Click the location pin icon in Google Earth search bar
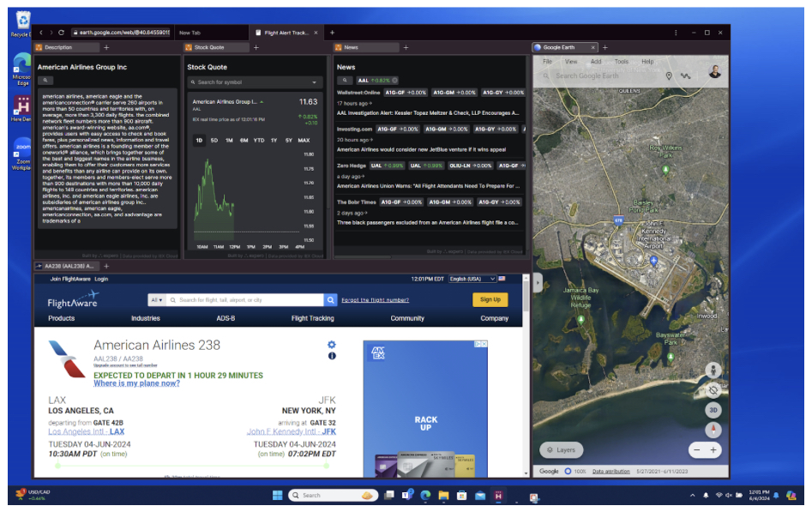Viewport: 812px width, 518px height. [x=668, y=75]
